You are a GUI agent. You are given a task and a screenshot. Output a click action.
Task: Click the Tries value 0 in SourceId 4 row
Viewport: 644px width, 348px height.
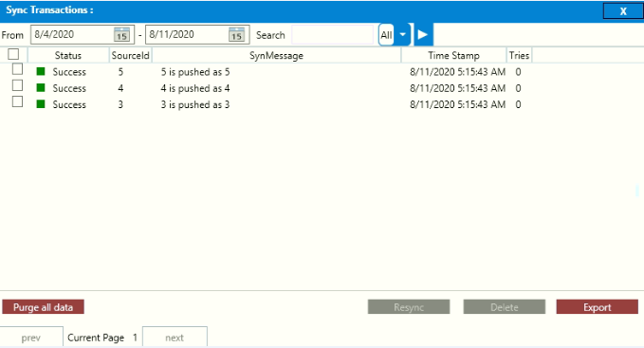518,88
